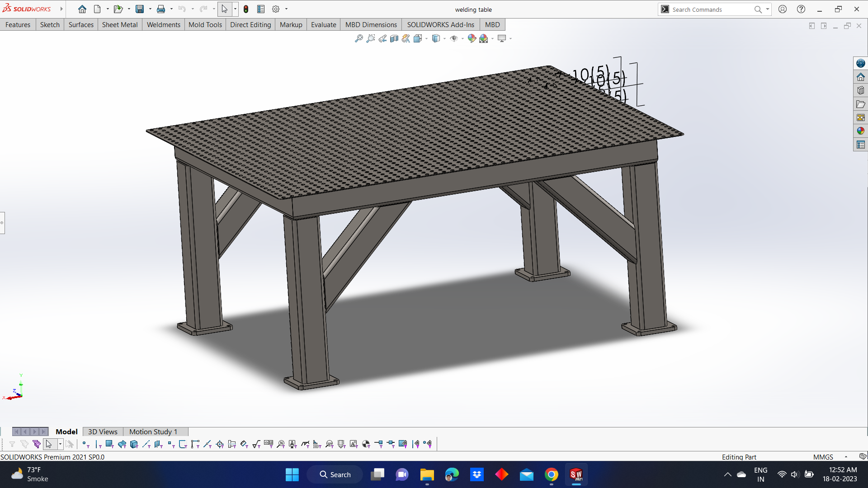Expand the Hide/Show Items dropdown arrow
The height and width of the screenshot is (488, 868).
click(x=462, y=38)
